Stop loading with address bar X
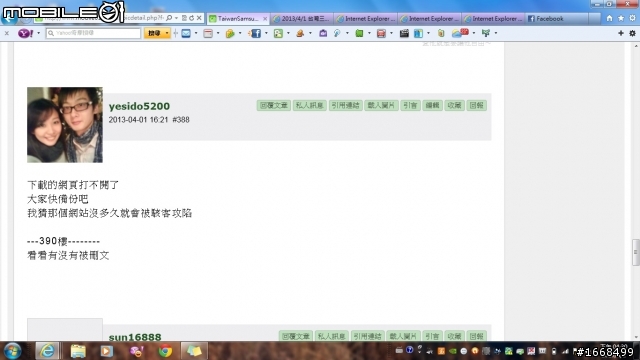This screenshot has height=360, width=640. 199,18
